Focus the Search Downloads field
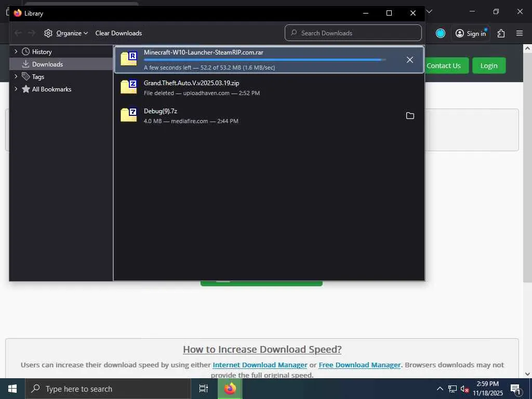The height and width of the screenshot is (399, 532). point(353,33)
